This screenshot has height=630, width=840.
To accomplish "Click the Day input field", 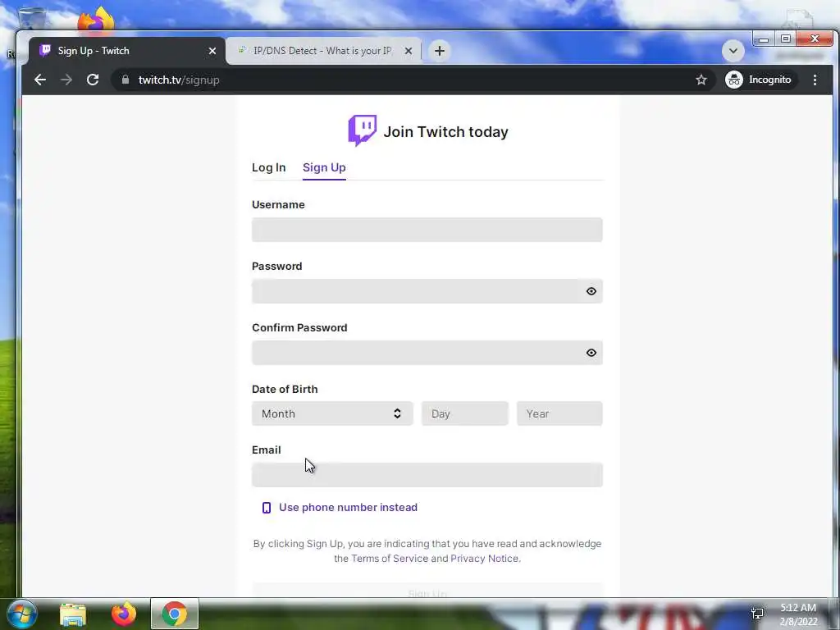I will (464, 413).
